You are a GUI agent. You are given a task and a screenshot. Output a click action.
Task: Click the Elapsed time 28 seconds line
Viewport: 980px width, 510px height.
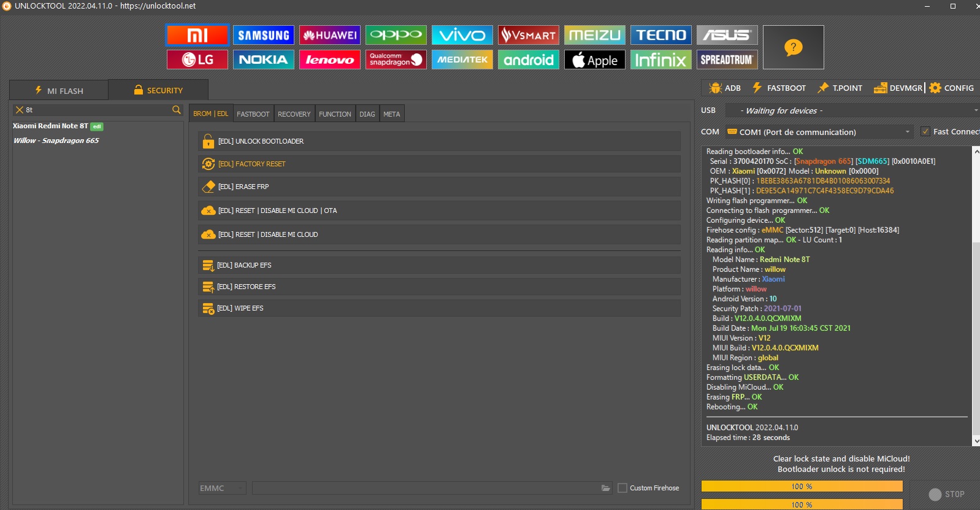tap(748, 438)
